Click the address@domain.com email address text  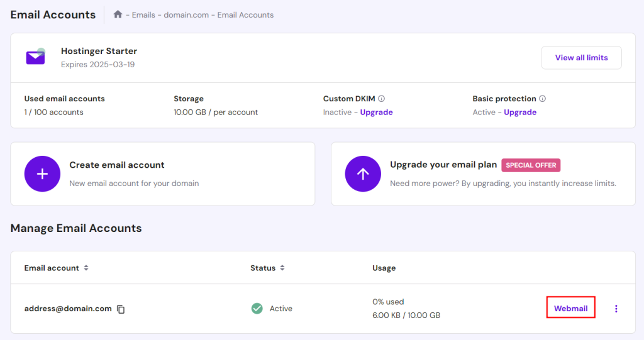[x=68, y=309]
